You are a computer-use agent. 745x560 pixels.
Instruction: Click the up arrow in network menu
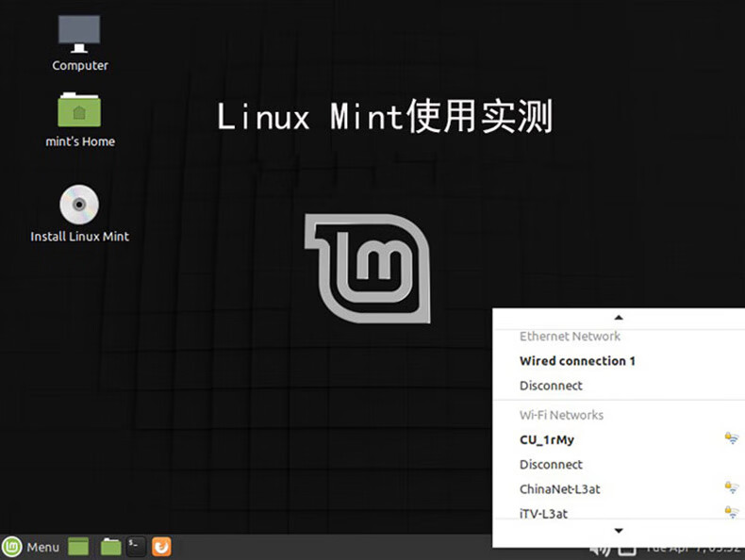[x=619, y=318]
